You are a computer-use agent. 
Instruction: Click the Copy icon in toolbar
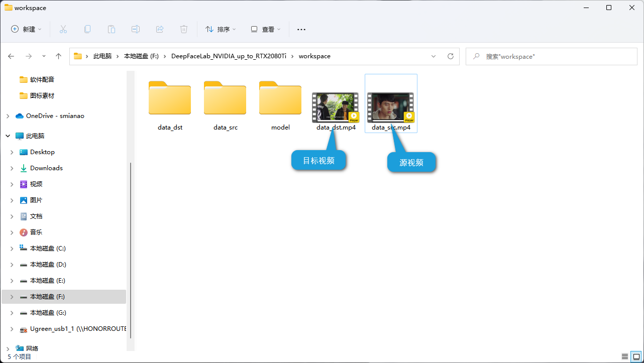click(x=87, y=29)
